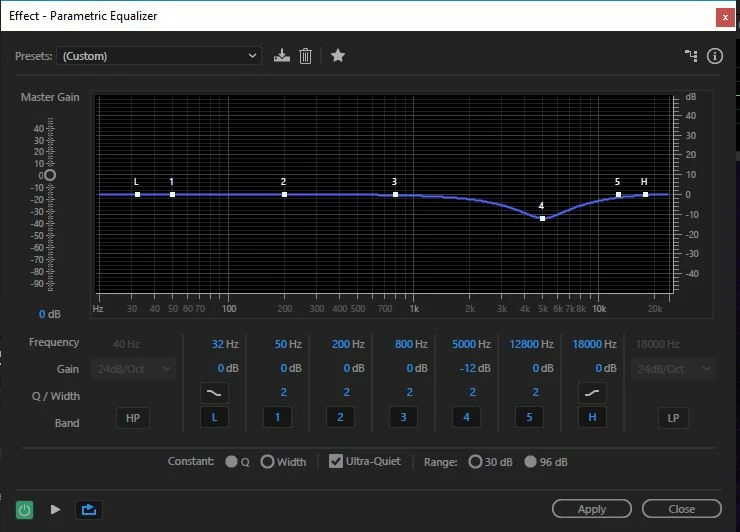This screenshot has width=740, height=532.
Task: Select control point 4 on graph
Action: click(542, 219)
